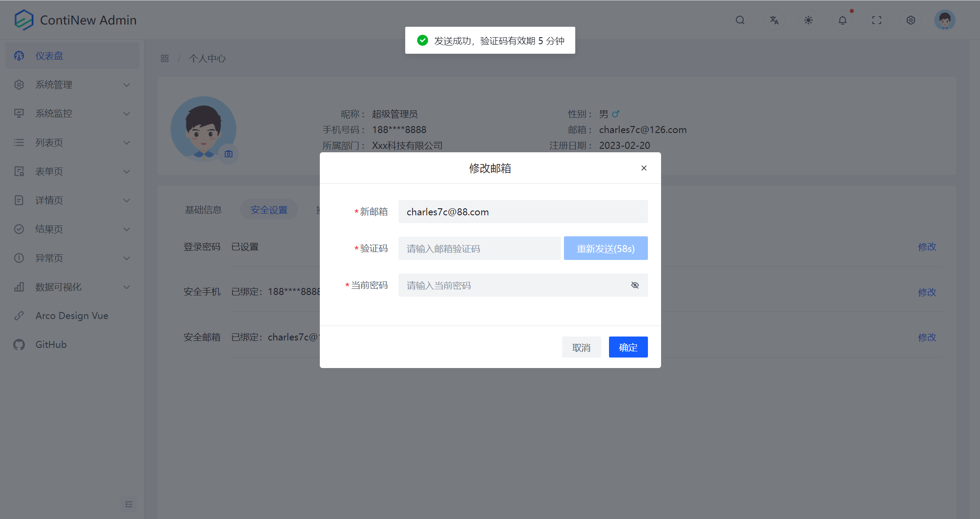Screen dimensions: 980x519
Task: Confirm with the 确定 button
Action: click(628, 347)
